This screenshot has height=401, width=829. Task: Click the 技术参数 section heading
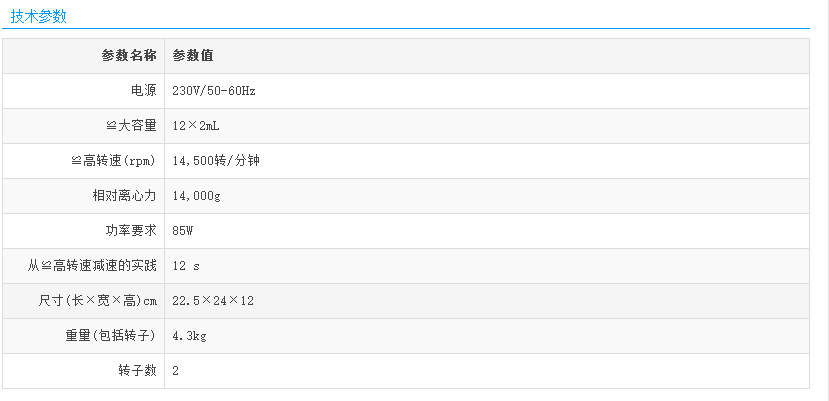coord(38,16)
